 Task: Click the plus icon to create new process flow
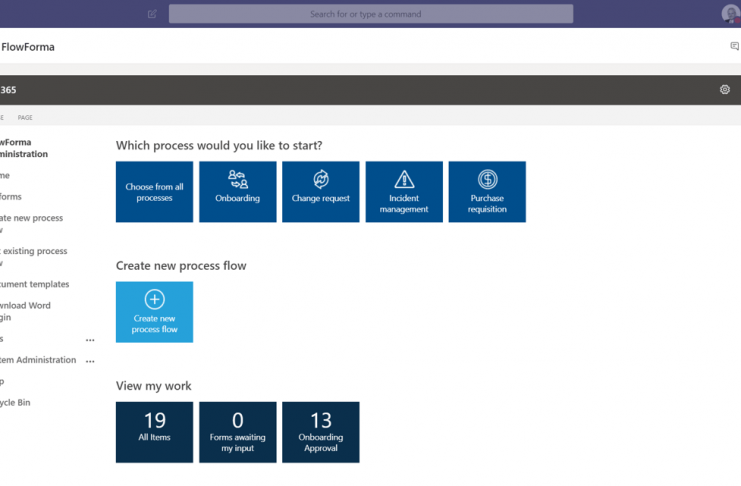(x=154, y=299)
